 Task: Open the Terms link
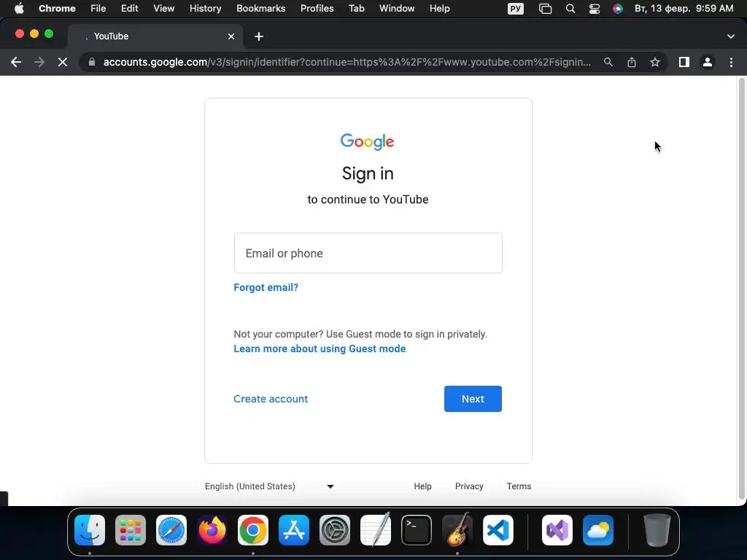[x=519, y=486]
